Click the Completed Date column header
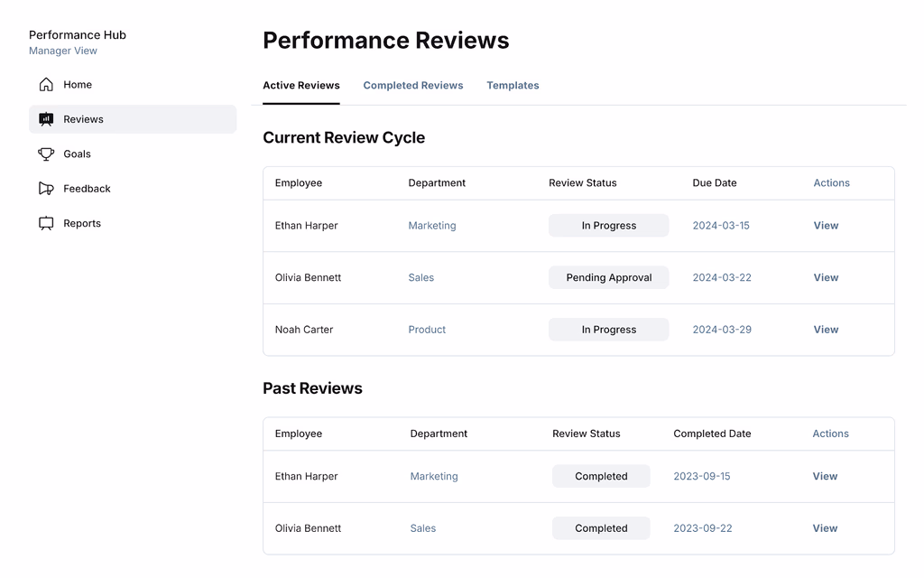 coord(712,433)
